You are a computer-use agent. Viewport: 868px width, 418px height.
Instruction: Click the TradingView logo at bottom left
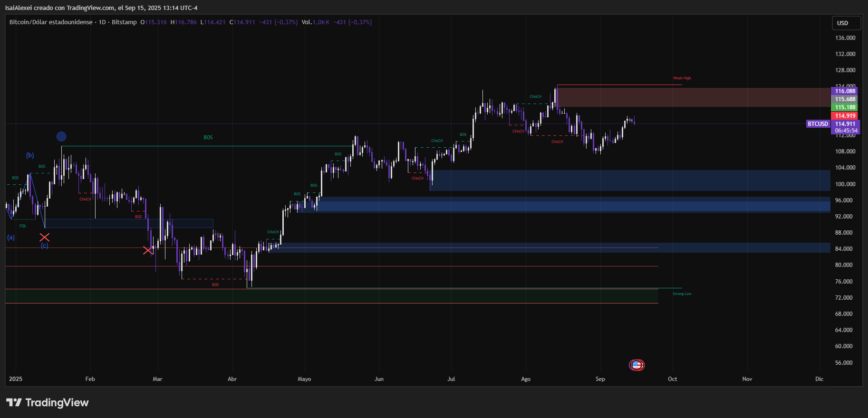pos(48,402)
